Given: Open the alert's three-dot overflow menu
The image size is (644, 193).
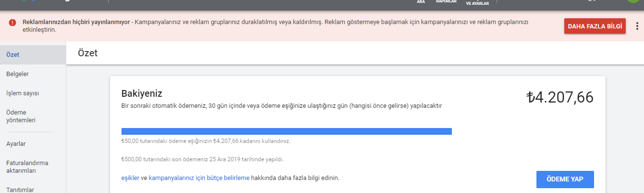Looking at the screenshot, I should (637, 26).
